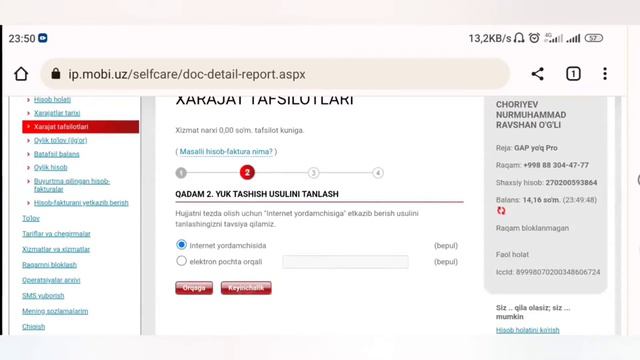Open Buyurtma qilingan hisob-fakturalar link
Image resolution: width=640 pixels, height=360 pixels.
72,185
